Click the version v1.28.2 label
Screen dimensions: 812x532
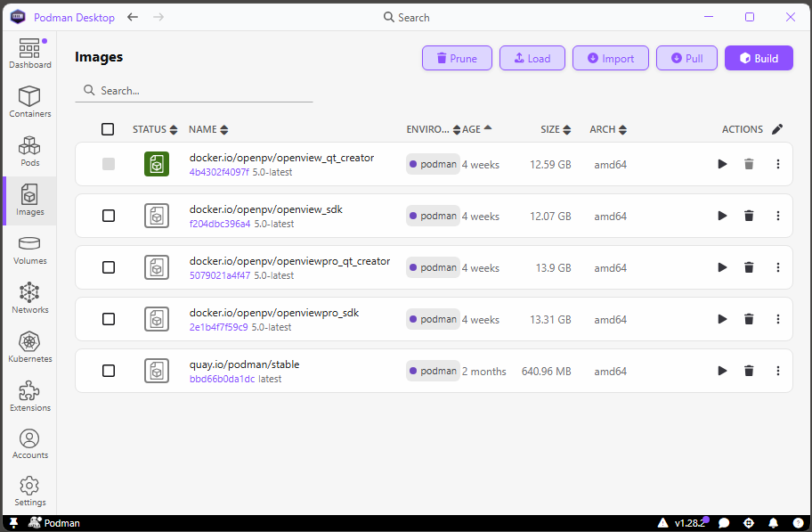pyautogui.click(x=689, y=523)
